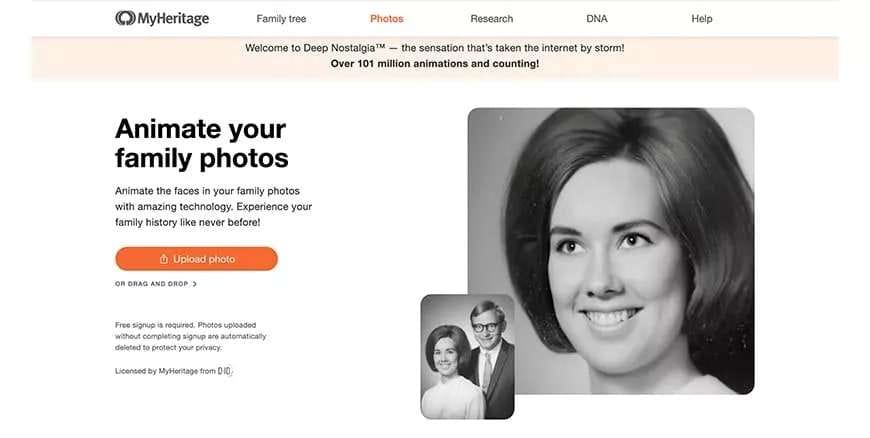Click the 'Free signup is required' notice

(190, 336)
